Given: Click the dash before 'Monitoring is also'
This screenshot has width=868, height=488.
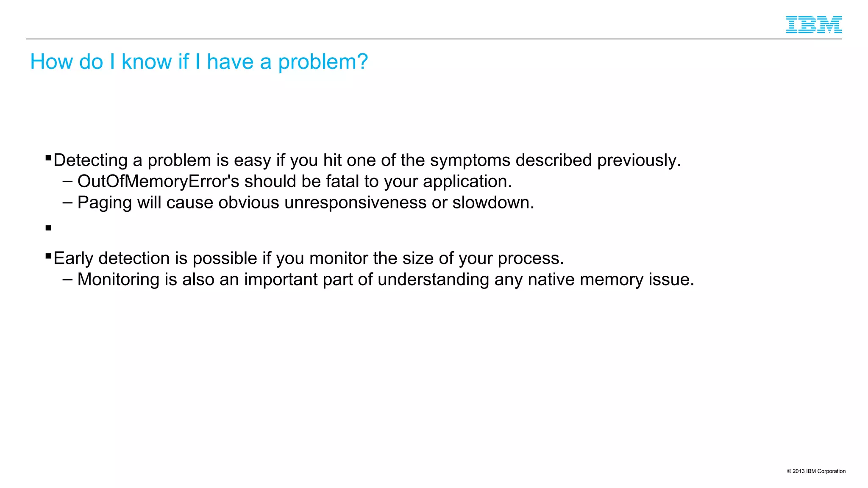Looking at the screenshot, I should click(x=67, y=280).
